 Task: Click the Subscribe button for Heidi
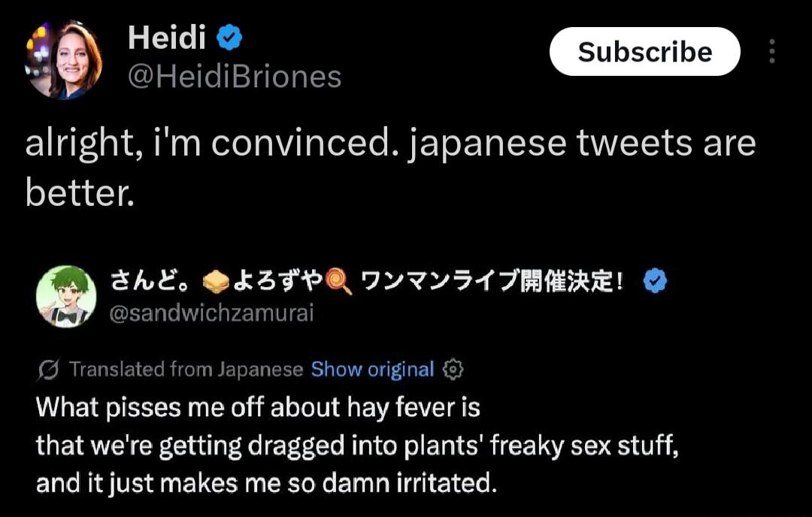coord(644,52)
